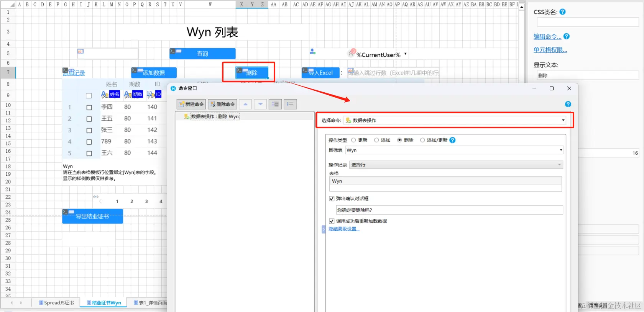Click the previous-sheet navigation arrow at the bottom

pos(11,303)
